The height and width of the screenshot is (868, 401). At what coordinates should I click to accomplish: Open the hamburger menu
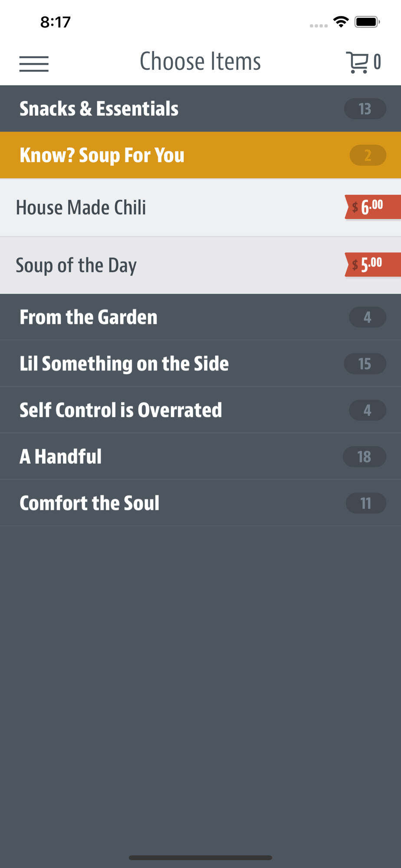coord(34,64)
